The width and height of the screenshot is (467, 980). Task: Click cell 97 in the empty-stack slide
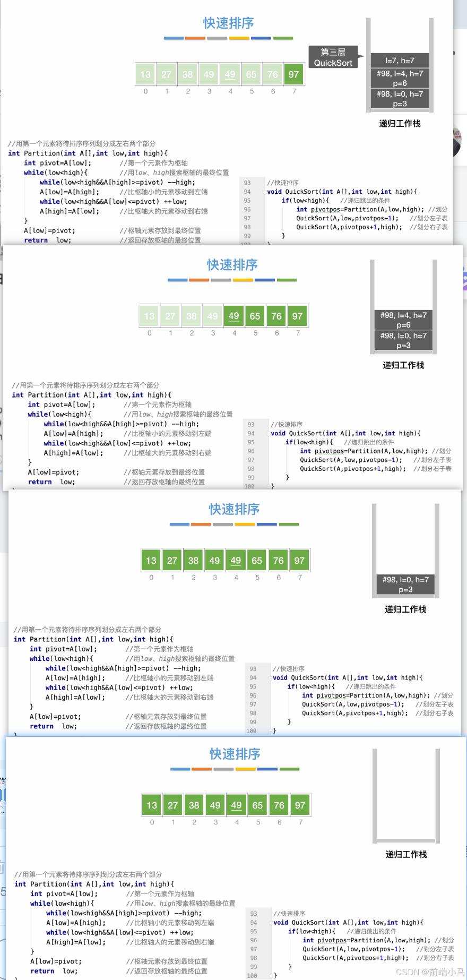300,805
